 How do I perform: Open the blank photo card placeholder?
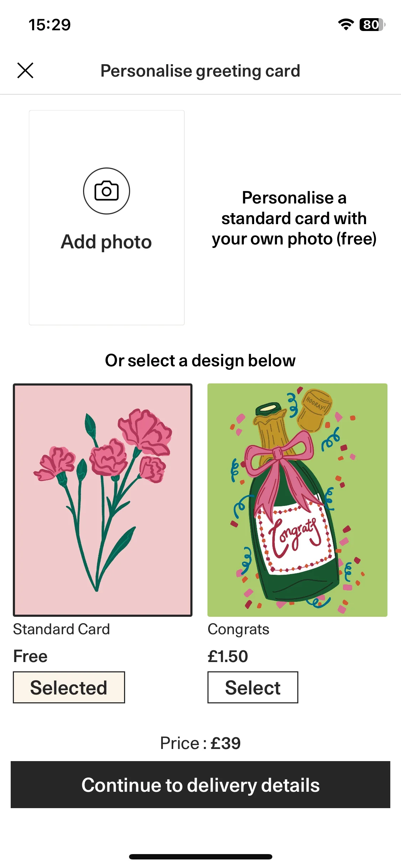107,218
